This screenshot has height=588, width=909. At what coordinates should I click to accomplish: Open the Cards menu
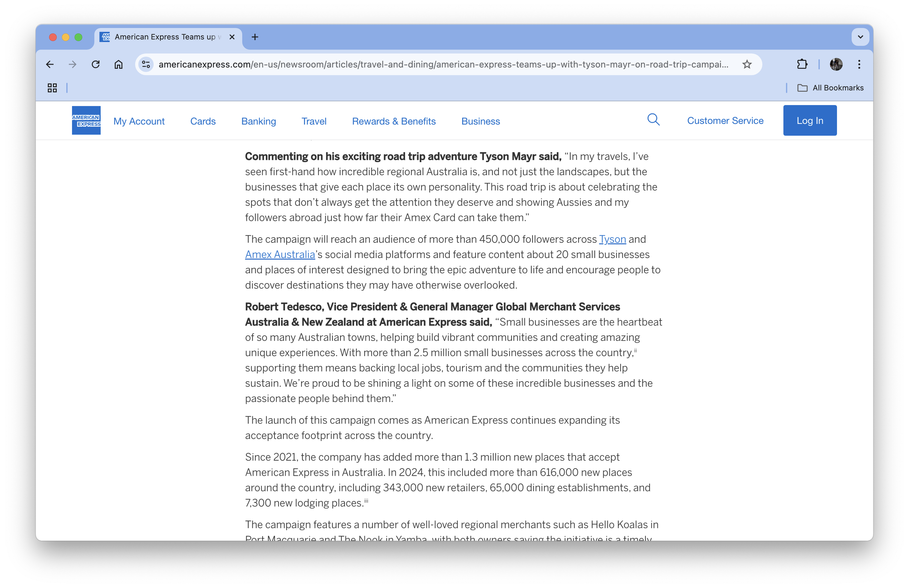pos(203,121)
